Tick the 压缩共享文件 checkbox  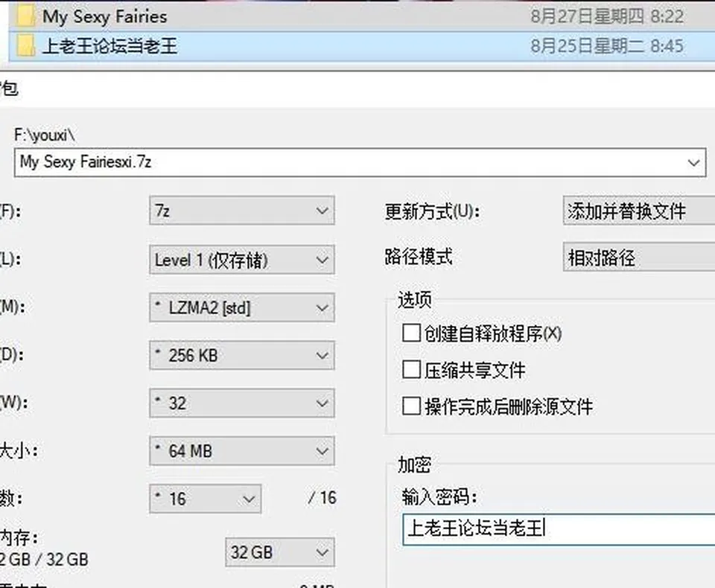411,369
